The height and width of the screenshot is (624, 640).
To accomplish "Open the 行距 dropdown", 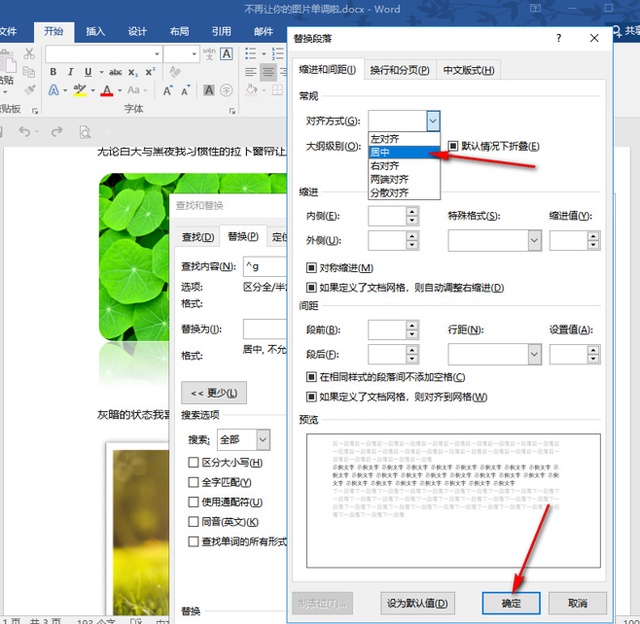I will (x=534, y=354).
